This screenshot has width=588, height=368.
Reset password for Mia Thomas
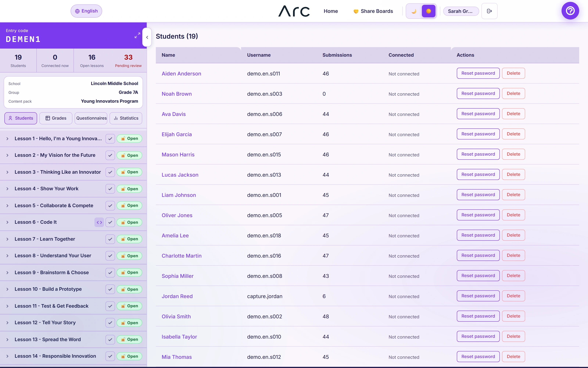coord(478,357)
